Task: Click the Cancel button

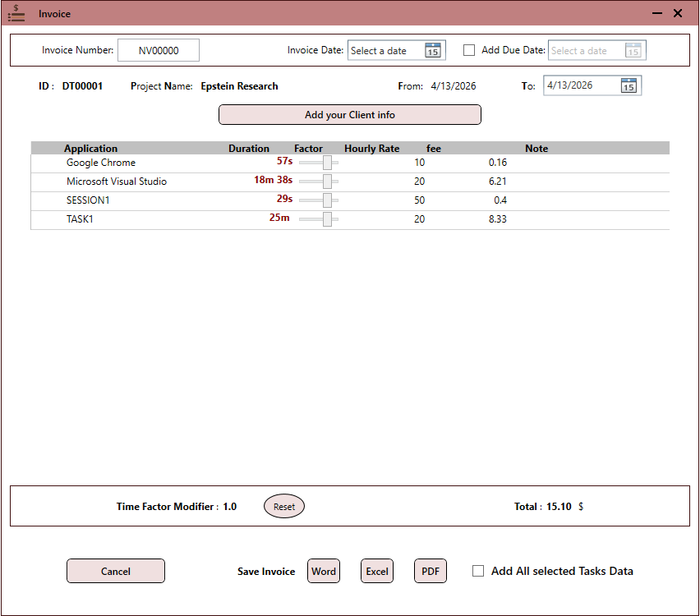Action: 115,571
